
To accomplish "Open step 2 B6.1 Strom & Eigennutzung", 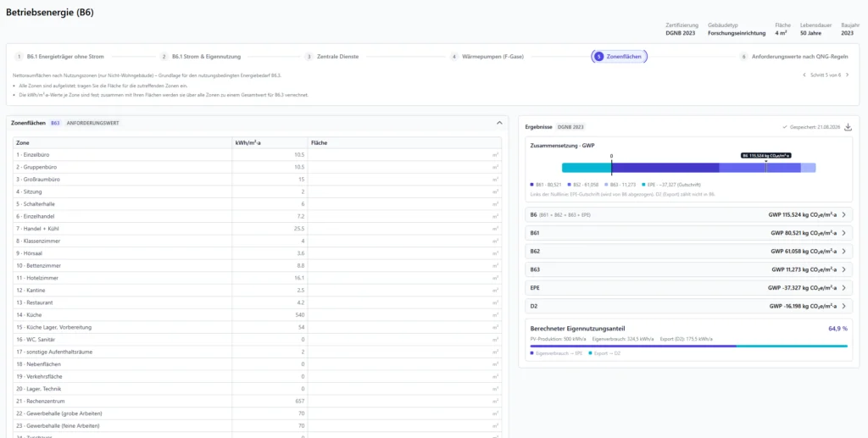I will [201, 57].
